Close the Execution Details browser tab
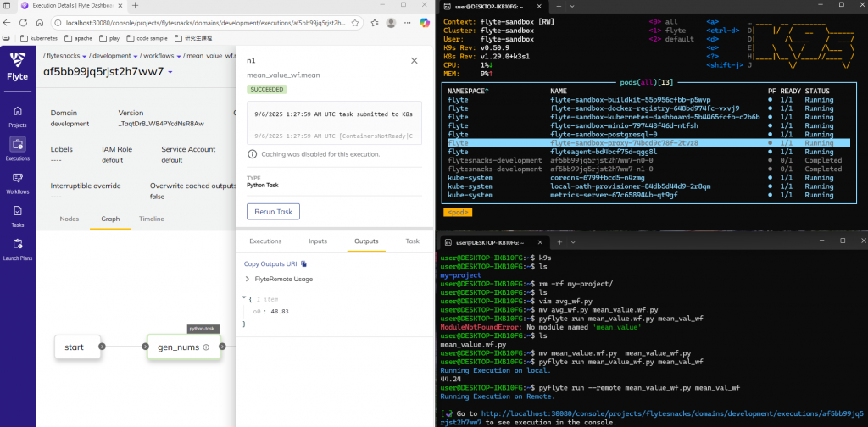868x427 pixels. (120, 6)
